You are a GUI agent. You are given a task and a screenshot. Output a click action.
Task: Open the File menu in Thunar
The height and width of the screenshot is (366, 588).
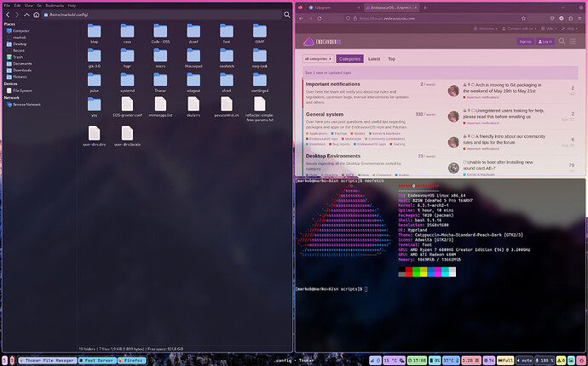pyautogui.click(x=7, y=6)
